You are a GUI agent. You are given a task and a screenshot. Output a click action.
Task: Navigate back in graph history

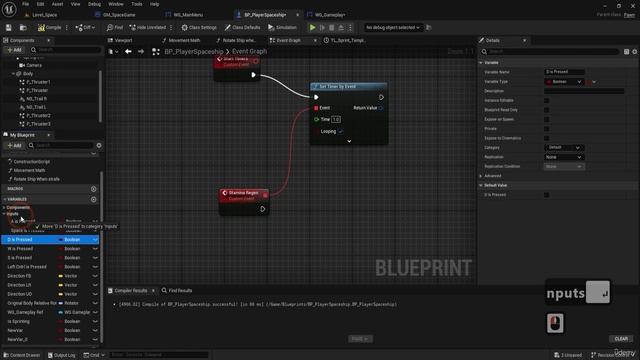pyautogui.click(x=128, y=51)
